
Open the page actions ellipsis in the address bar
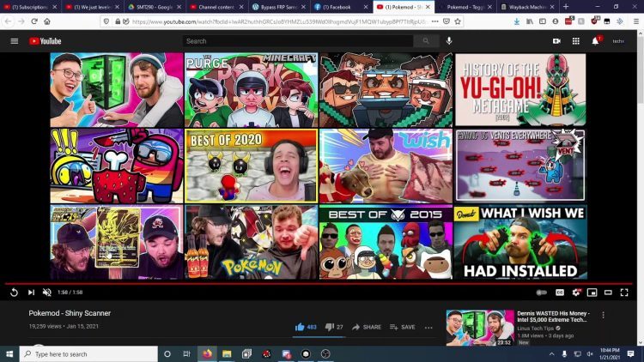tap(435, 21)
